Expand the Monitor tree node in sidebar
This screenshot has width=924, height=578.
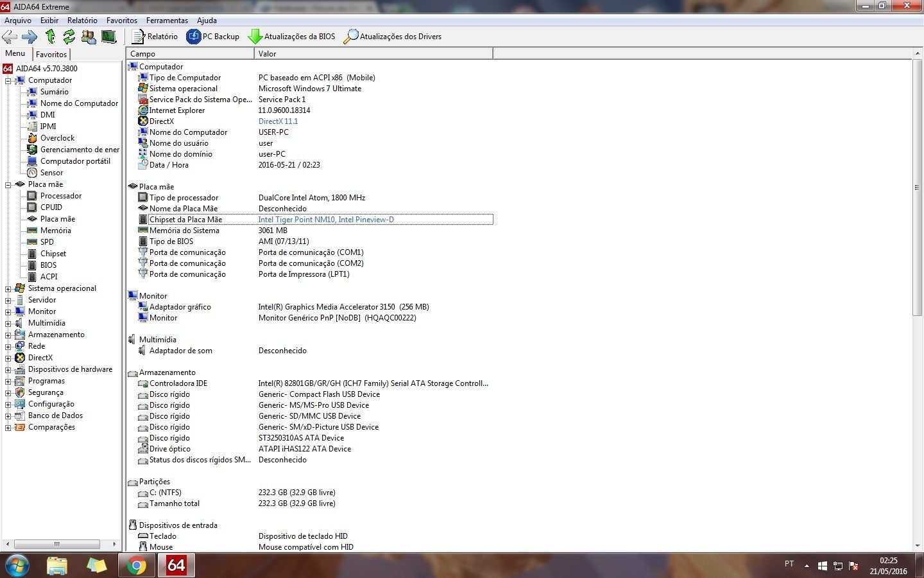coord(8,311)
